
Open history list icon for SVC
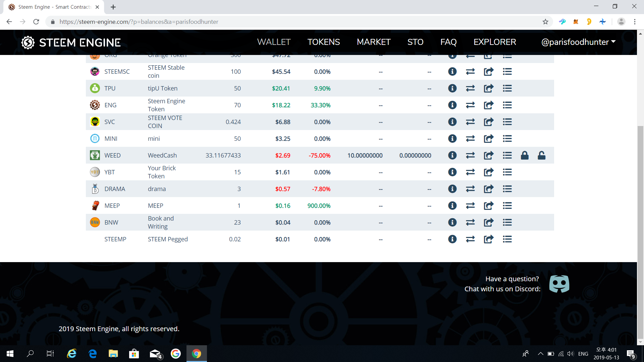[507, 122]
